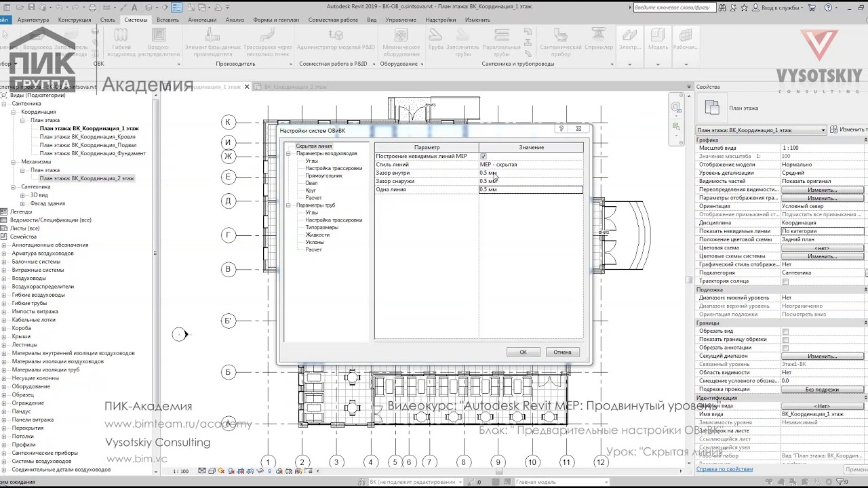Click the thin lines quick access icon
The height and width of the screenshot is (488, 868).
(177, 7)
